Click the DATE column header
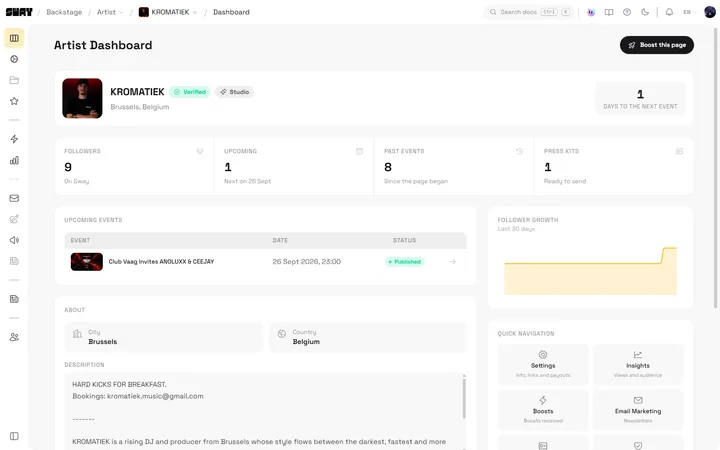720x450 pixels. pos(280,241)
